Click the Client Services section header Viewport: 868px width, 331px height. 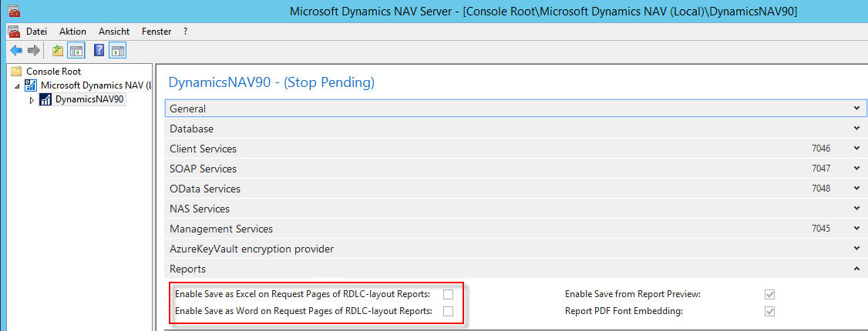tap(516, 149)
